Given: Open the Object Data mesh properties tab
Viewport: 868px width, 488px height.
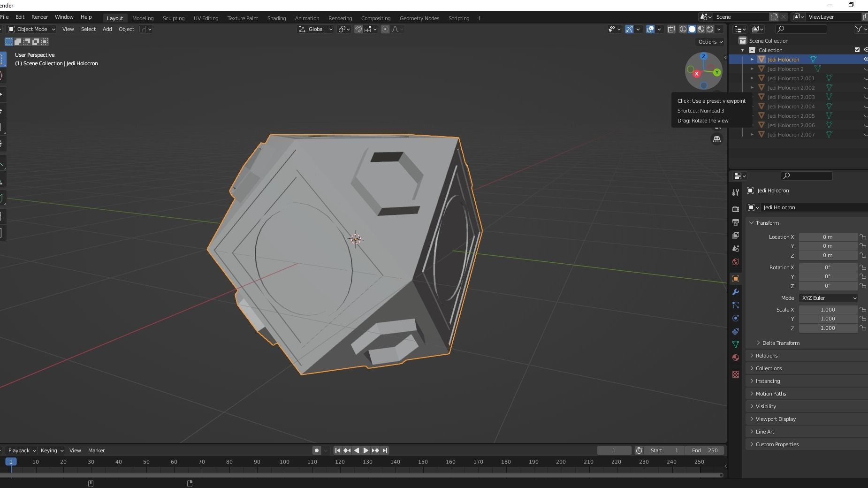Looking at the screenshot, I should coord(736,344).
